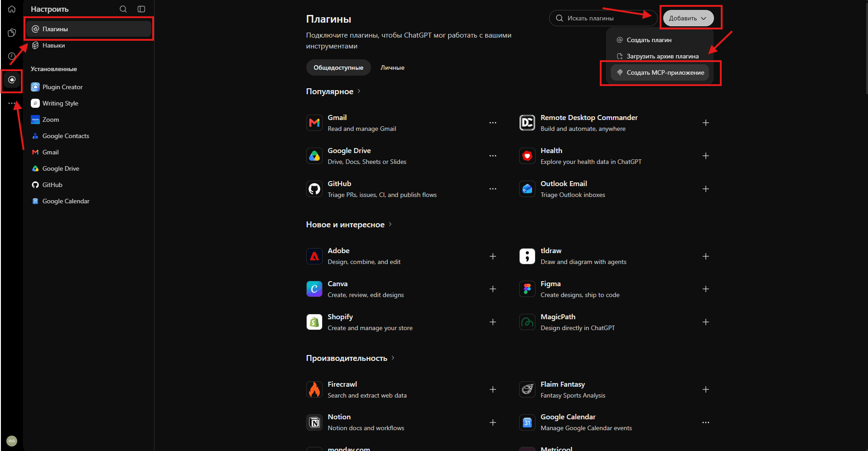Image resolution: width=868 pixels, height=451 pixels.
Task: Click three-dots more icon in left rail
Action: tap(12, 103)
